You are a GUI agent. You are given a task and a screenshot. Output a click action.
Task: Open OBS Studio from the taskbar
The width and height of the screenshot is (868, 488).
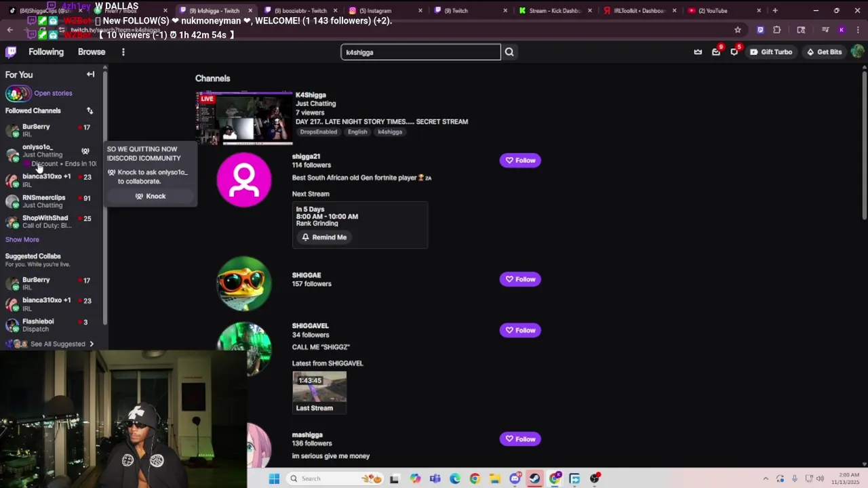click(595, 479)
